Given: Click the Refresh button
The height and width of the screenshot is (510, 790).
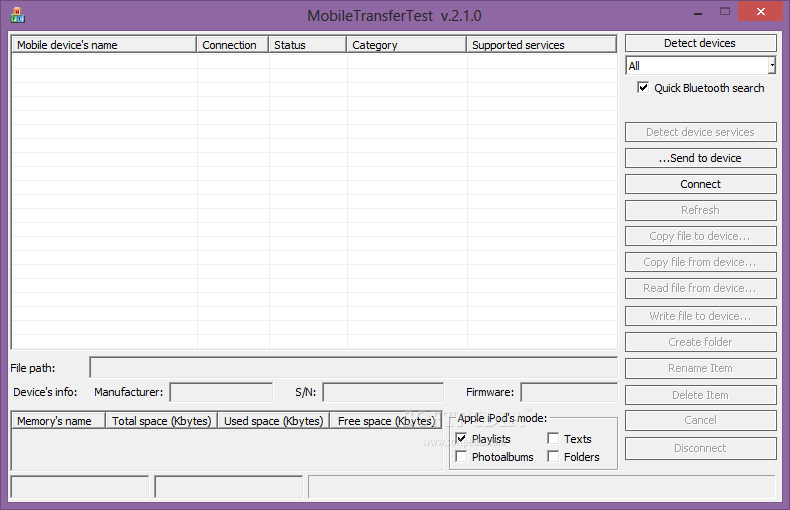Looking at the screenshot, I should coord(700,210).
